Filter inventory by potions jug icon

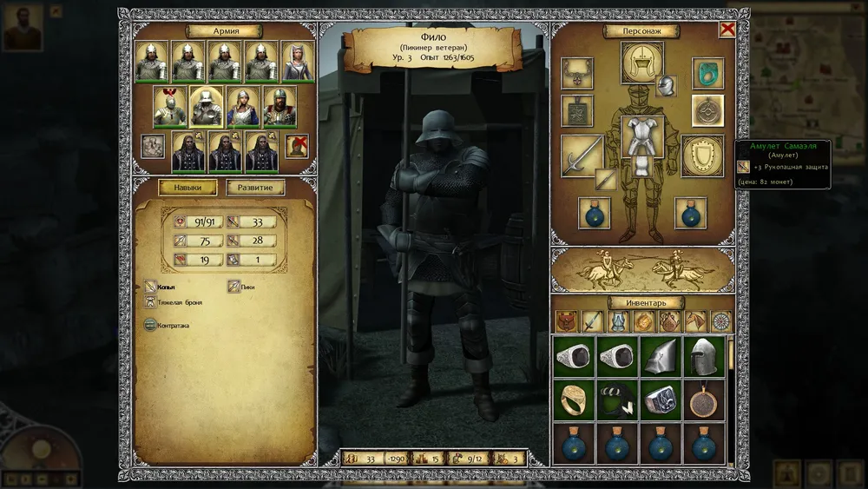tap(669, 321)
